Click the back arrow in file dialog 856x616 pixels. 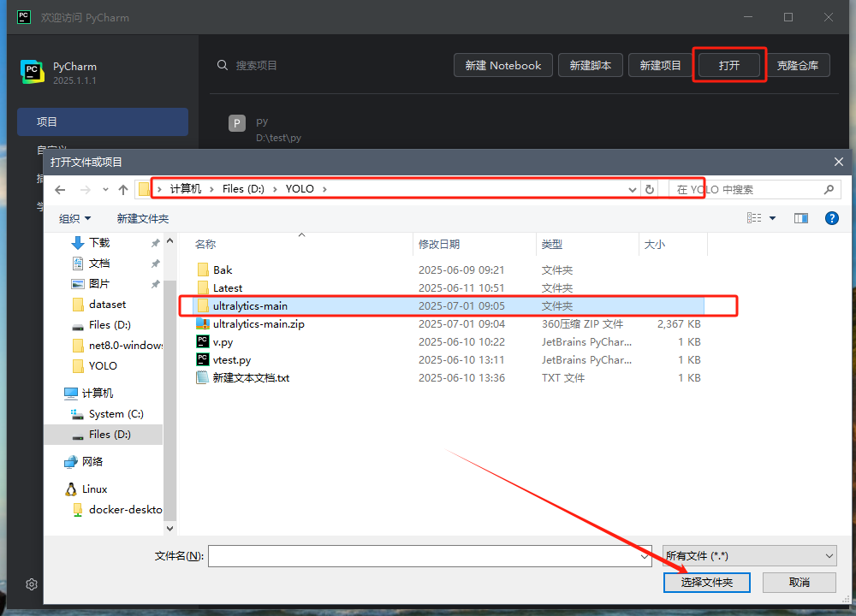[x=60, y=190]
